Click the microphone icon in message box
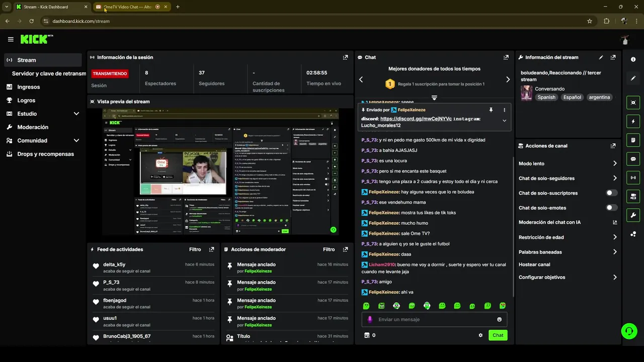The height and width of the screenshot is (362, 644). (370, 319)
